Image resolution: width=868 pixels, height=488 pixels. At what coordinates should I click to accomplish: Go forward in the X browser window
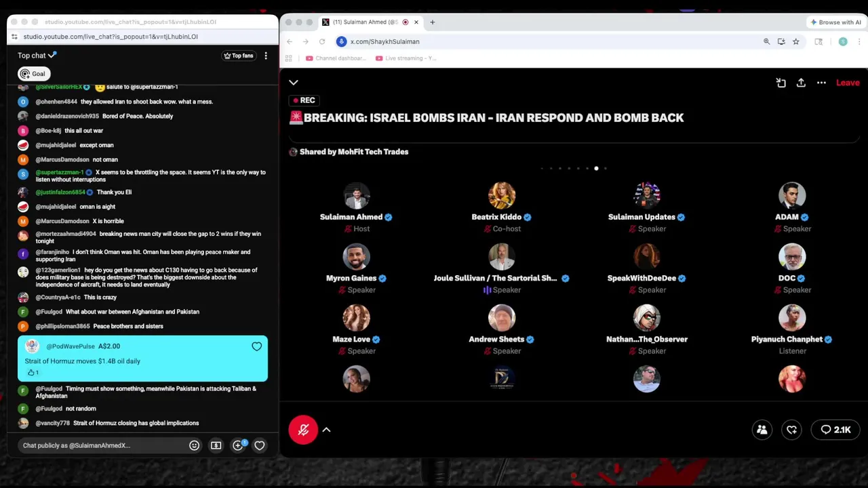[306, 41]
